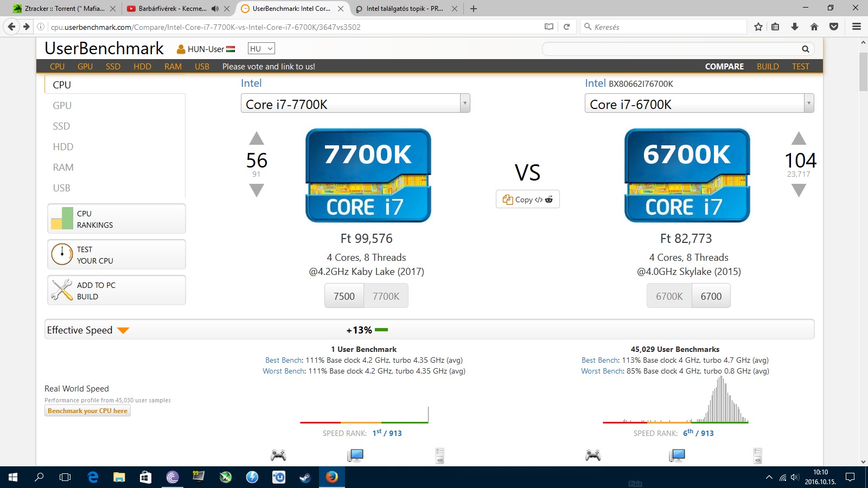Image resolution: width=868 pixels, height=488 pixels.
Task: Show hidden system tray icons chevron
Action: coord(769,477)
